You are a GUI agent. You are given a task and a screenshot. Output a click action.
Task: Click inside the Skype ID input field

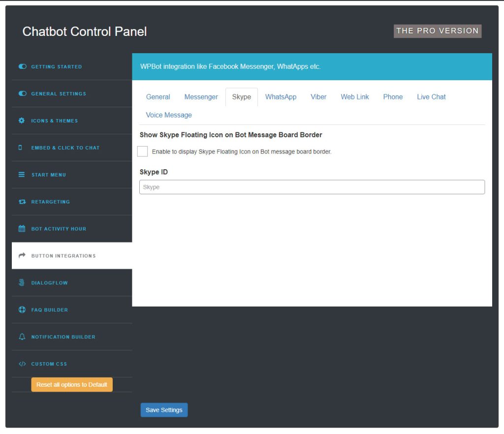coord(312,187)
